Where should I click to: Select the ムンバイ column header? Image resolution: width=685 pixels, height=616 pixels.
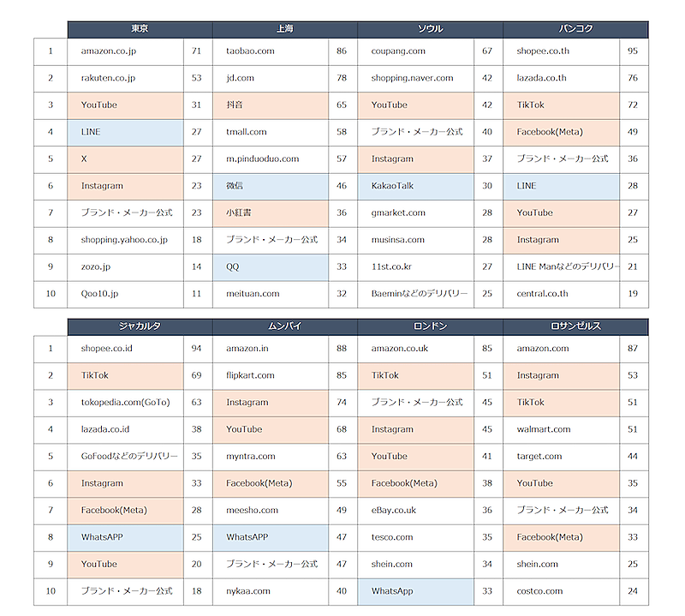(285, 326)
